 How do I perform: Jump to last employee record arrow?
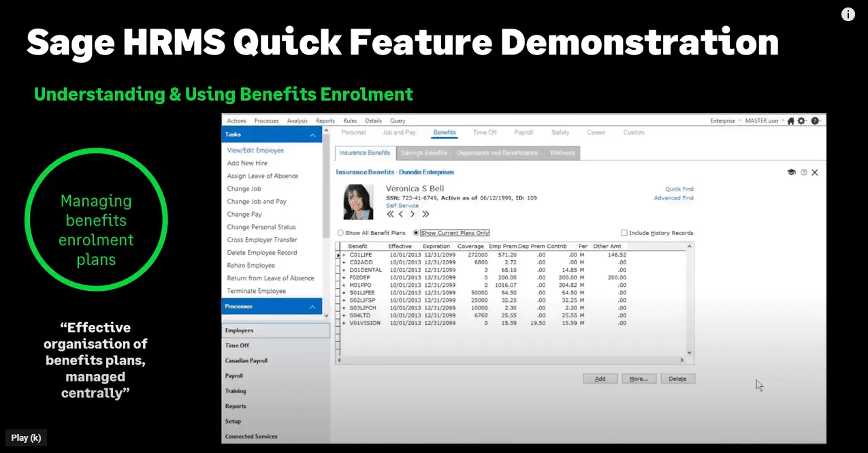(425, 214)
